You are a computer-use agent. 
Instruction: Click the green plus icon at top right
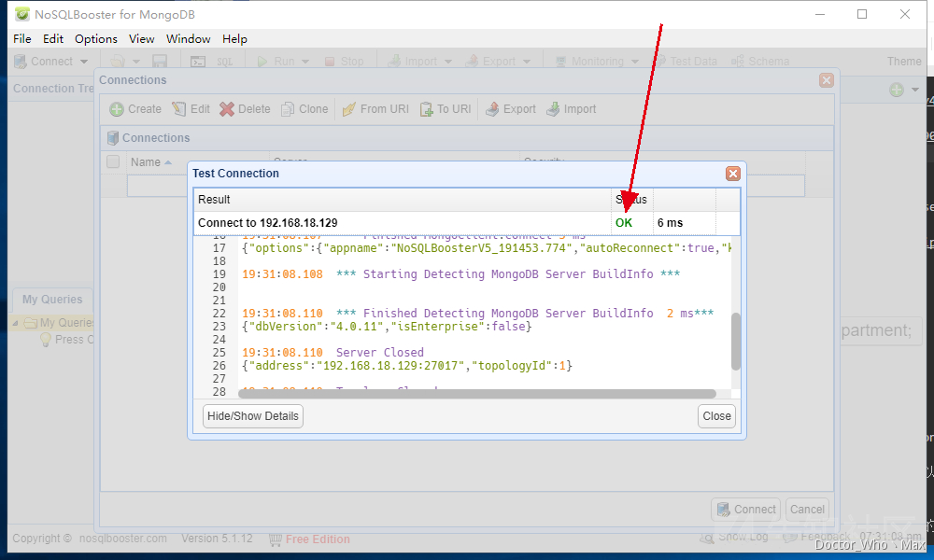coord(897,90)
